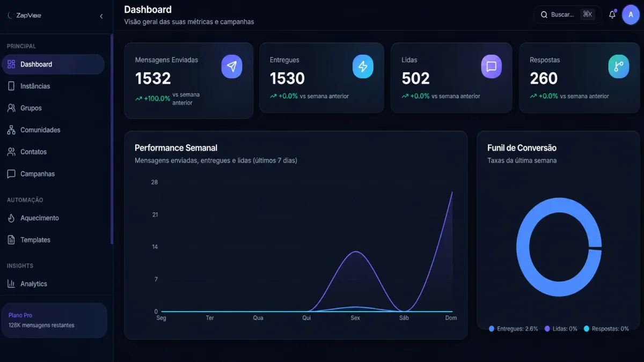
Task: Click the chat icon on Lidas card
Action: pyautogui.click(x=491, y=67)
